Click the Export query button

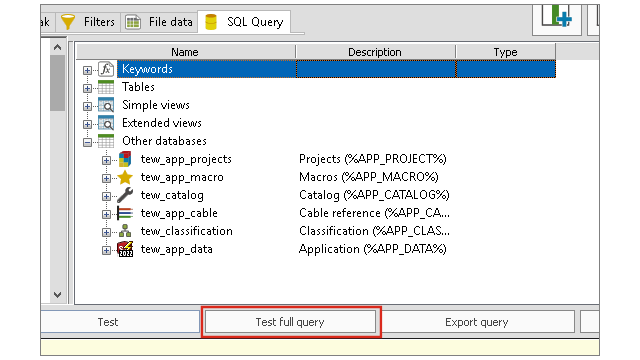click(477, 322)
